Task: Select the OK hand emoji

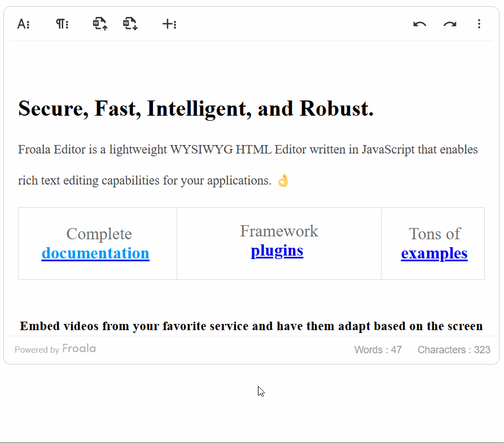Action: 283,181
